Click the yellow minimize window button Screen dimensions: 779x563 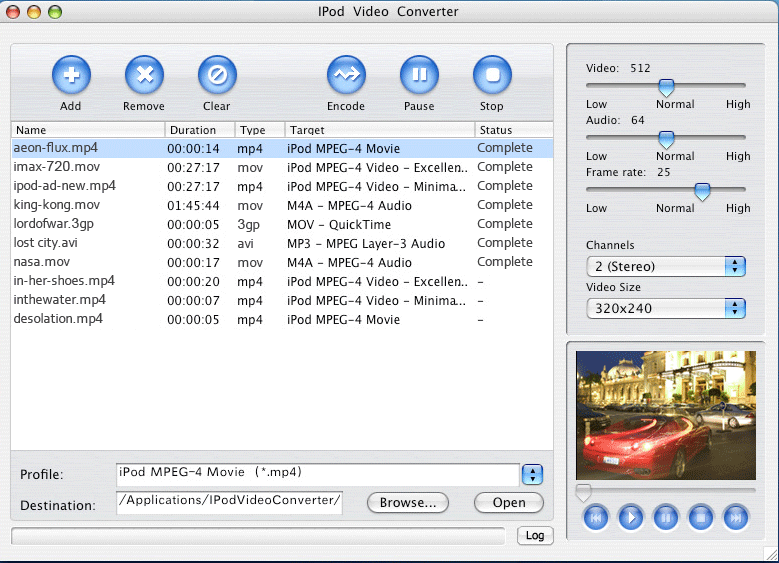click(x=34, y=12)
